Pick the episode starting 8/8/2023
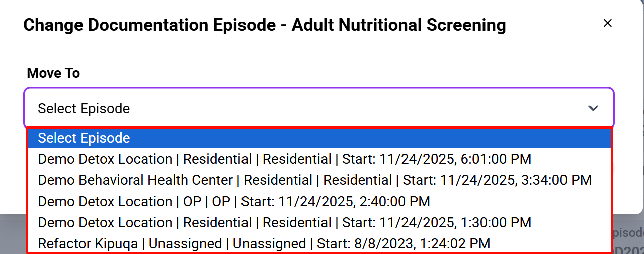 point(264,244)
